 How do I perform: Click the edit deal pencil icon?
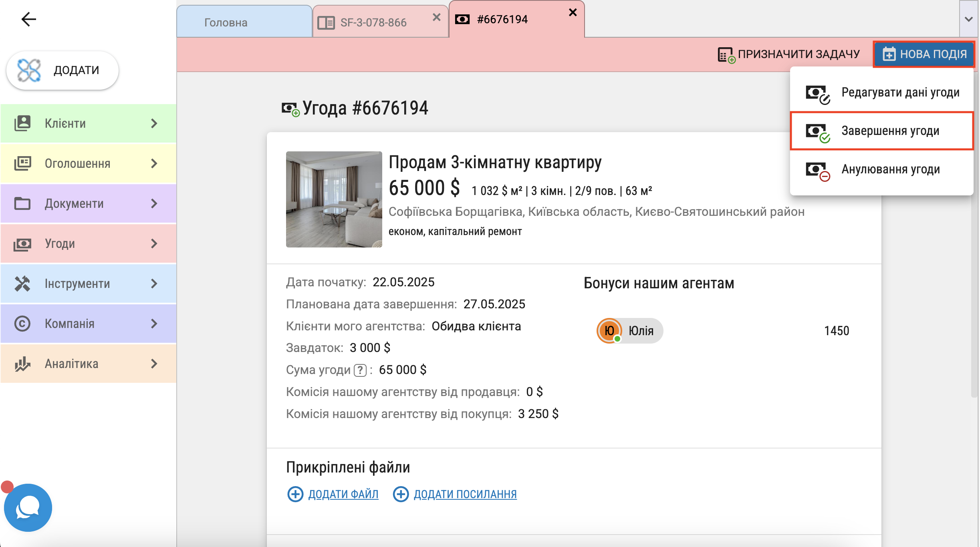tap(818, 94)
